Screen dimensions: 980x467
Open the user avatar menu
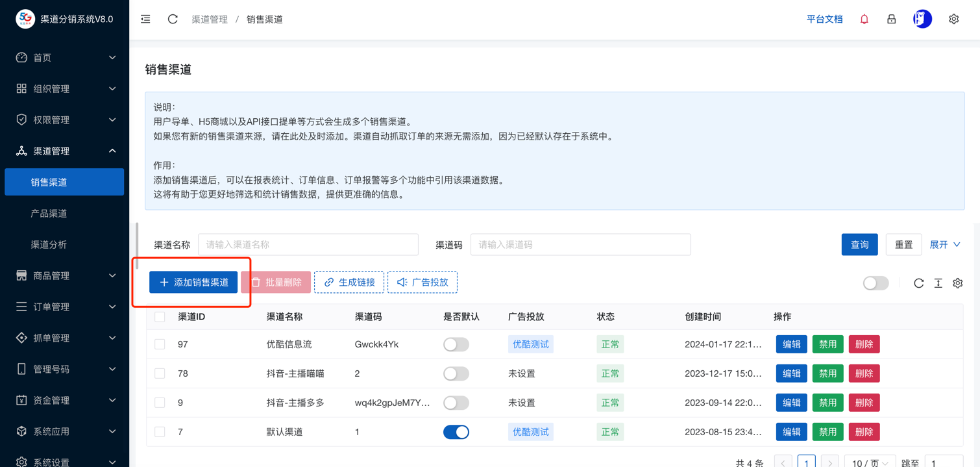[x=922, y=19]
